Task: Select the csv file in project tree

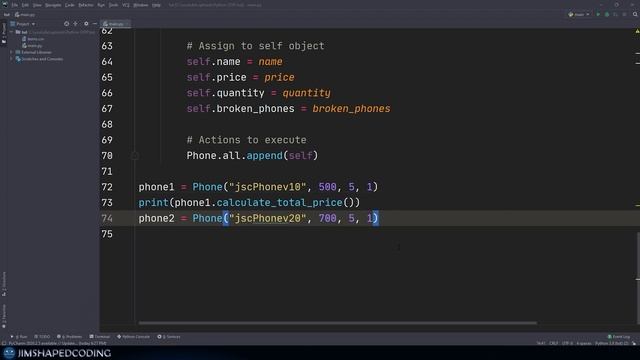Action: [x=33, y=39]
